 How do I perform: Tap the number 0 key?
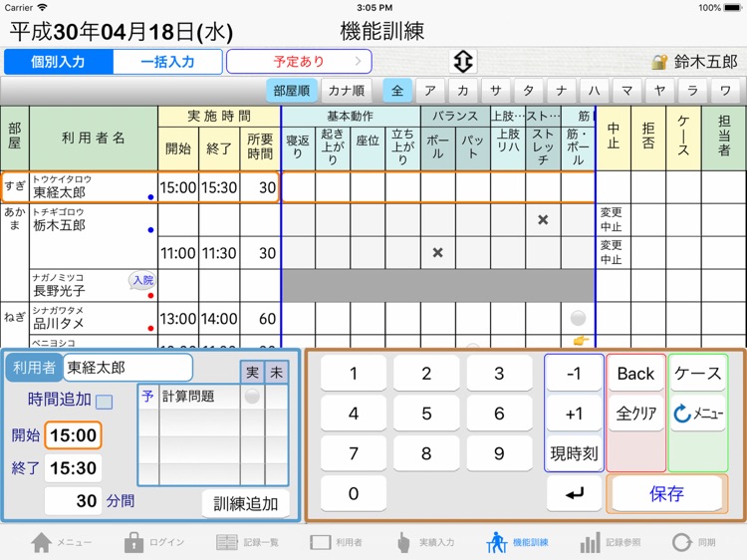pyautogui.click(x=354, y=494)
